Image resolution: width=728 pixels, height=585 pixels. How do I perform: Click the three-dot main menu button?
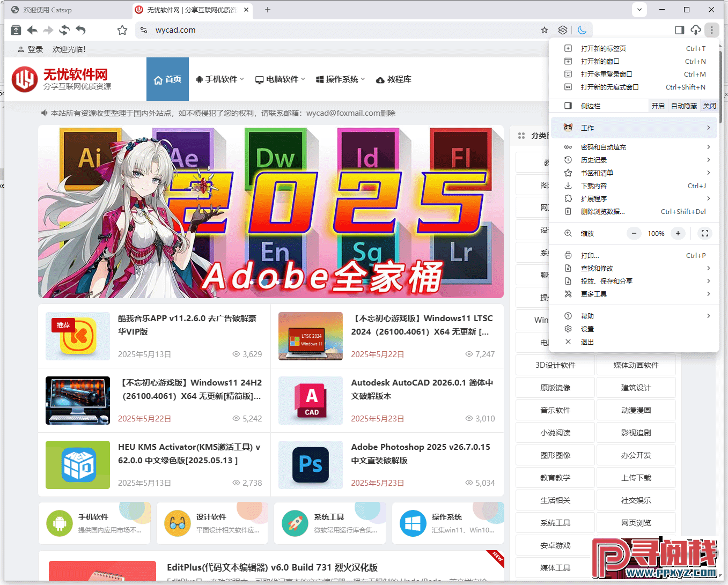[x=712, y=30]
